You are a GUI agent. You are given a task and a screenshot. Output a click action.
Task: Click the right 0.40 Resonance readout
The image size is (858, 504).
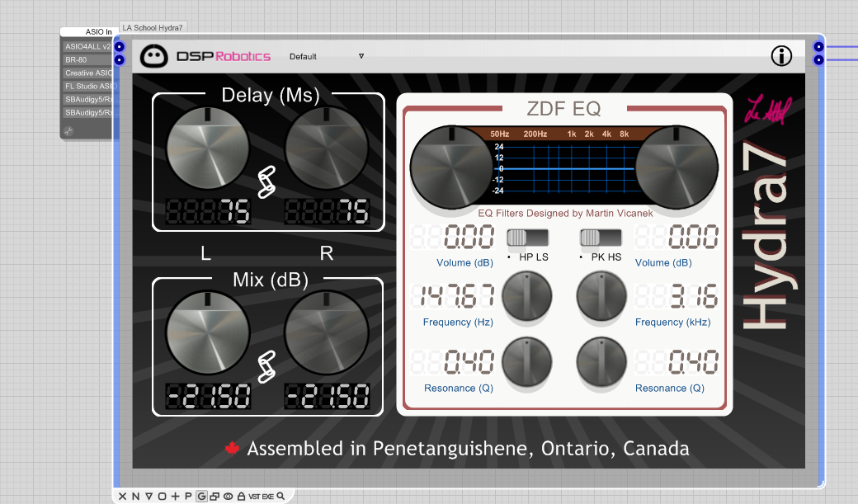point(676,362)
